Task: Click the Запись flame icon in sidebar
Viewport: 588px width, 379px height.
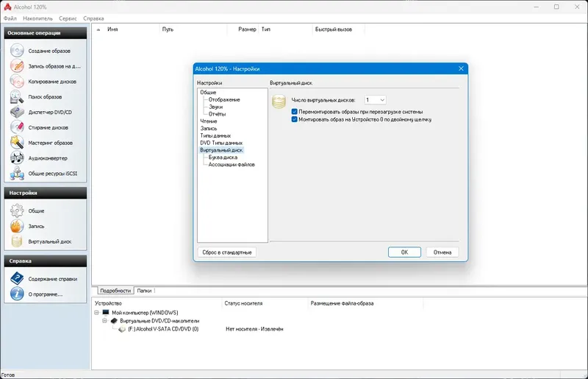Action: (17, 226)
